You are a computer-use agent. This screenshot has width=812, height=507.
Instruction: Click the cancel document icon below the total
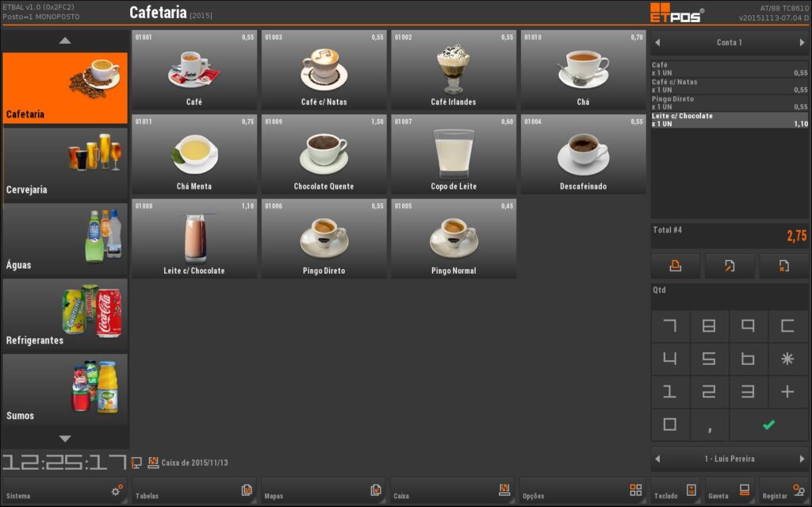[783, 266]
